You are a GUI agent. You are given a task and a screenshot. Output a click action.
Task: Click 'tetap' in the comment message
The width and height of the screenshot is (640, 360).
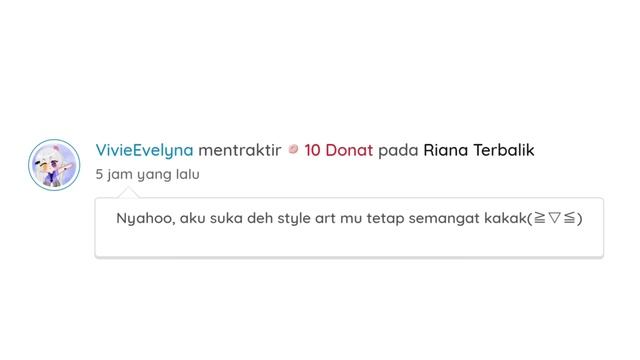click(x=385, y=218)
